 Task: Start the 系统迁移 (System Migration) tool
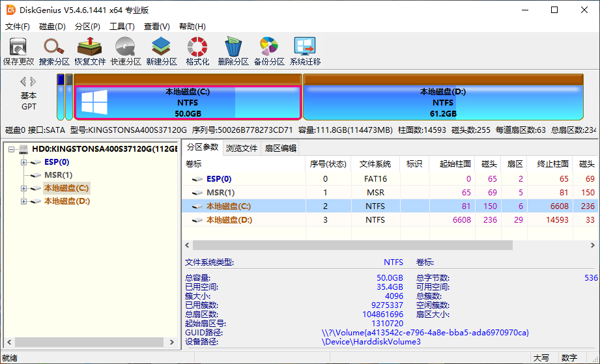[x=305, y=51]
